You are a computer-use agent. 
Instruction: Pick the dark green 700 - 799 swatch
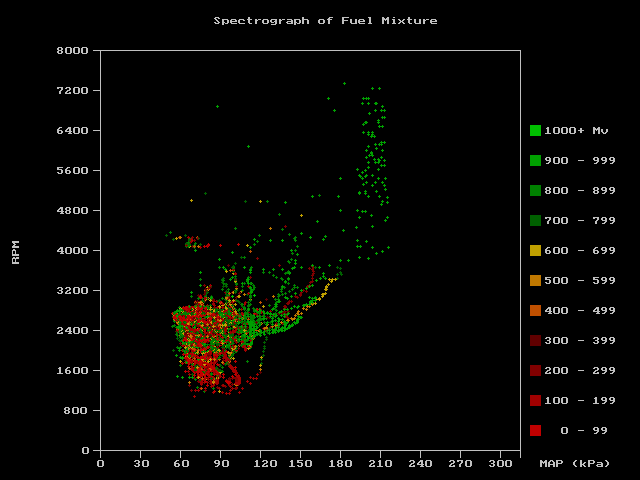(x=535, y=220)
